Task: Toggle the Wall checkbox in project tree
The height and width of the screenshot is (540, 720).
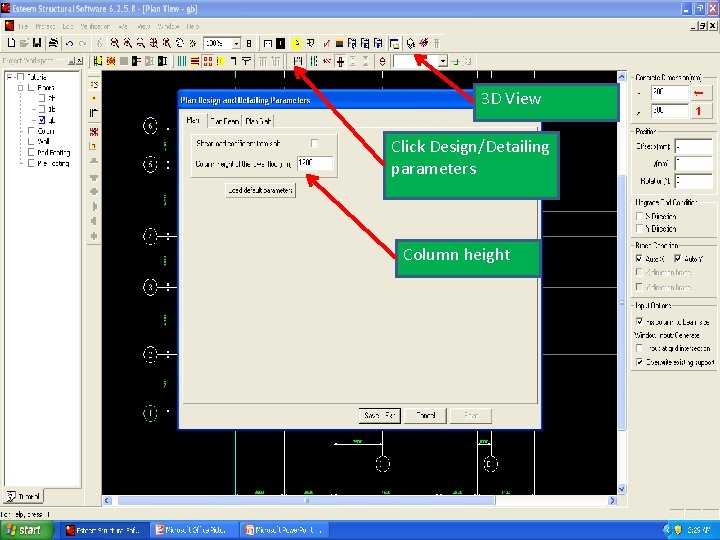Action: [31, 141]
